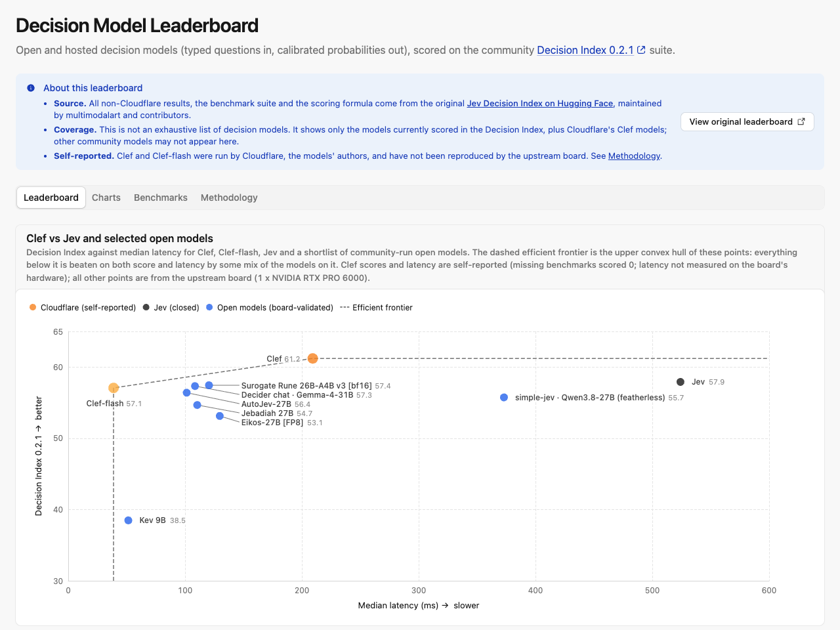Toggle Open models (board-validated) legend entry

tap(270, 308)
